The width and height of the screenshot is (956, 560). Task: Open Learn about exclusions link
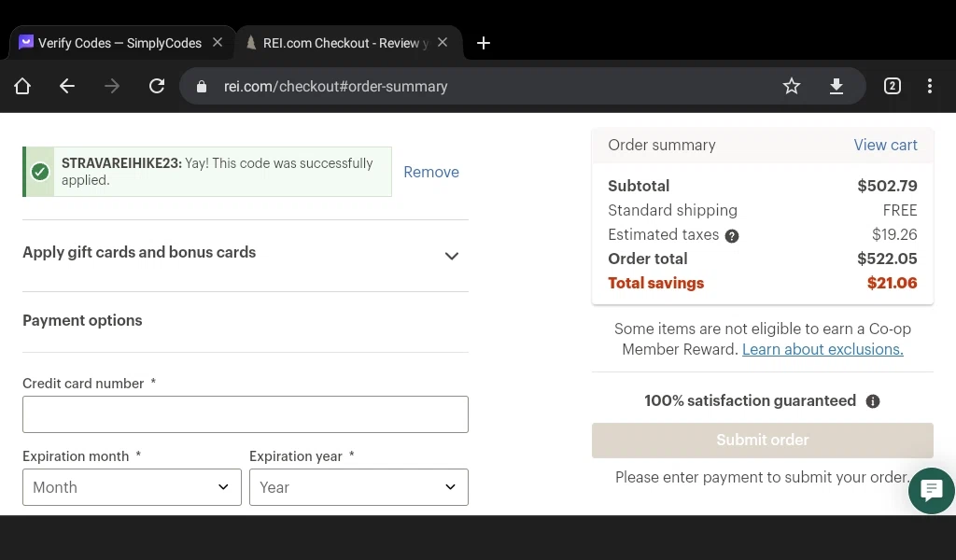pyautogui.click(x=822, y=349)
